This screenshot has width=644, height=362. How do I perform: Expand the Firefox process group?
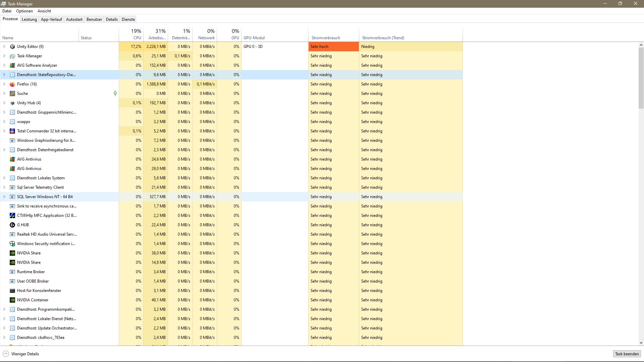click(x=5, y=84)
